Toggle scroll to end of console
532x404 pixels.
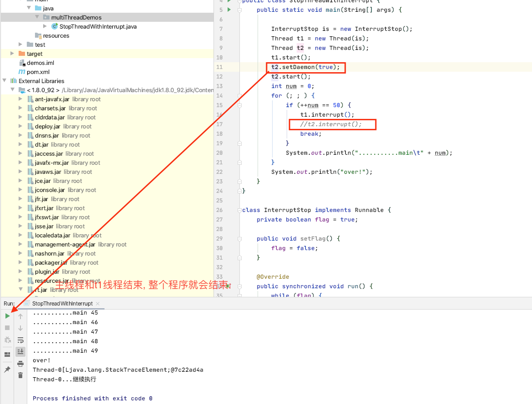coord(20,352)
